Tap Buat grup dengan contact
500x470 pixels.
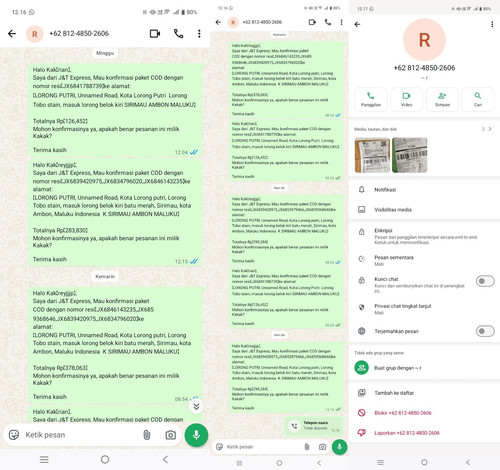[x=424, y=368]
